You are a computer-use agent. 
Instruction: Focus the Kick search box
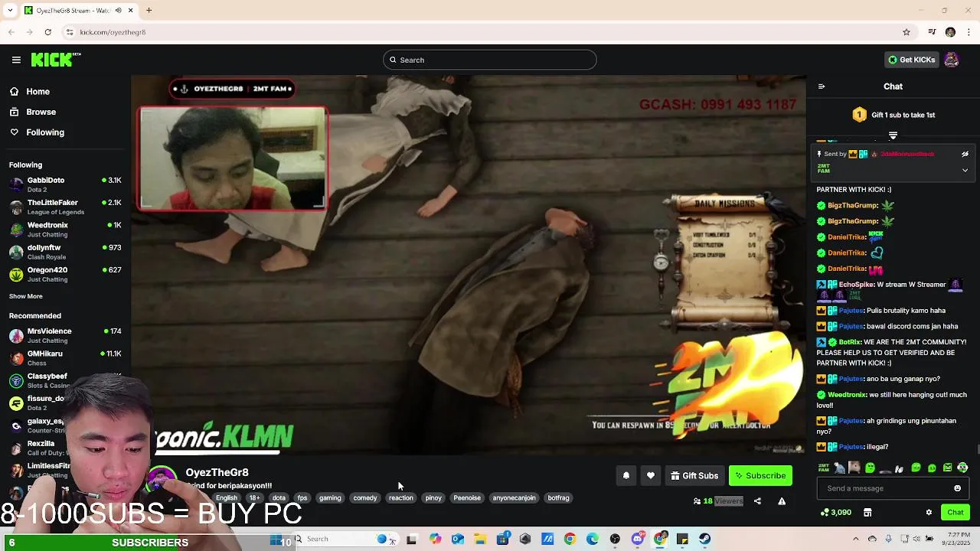[490, 60]
